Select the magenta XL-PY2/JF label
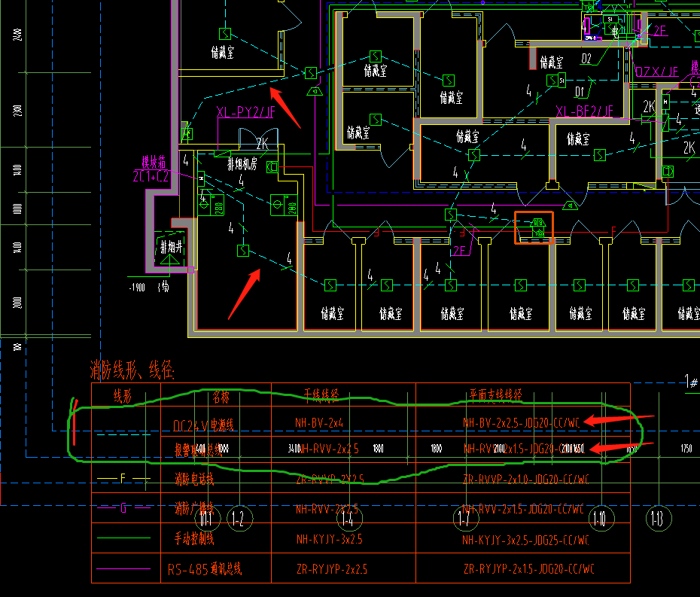Screen dimensions: 700x597 pyautogui.click(x=246, y=112)
